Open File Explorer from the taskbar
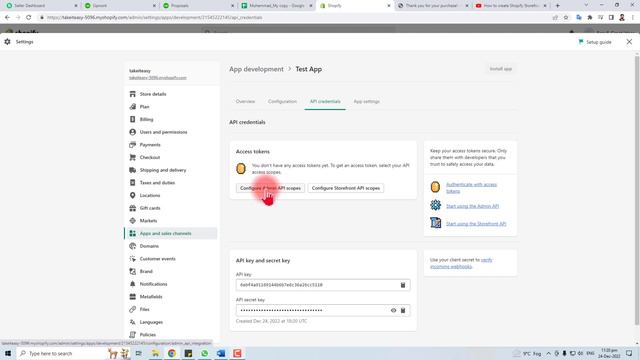Screen dimensions: 640x360 tap(156, 353)
